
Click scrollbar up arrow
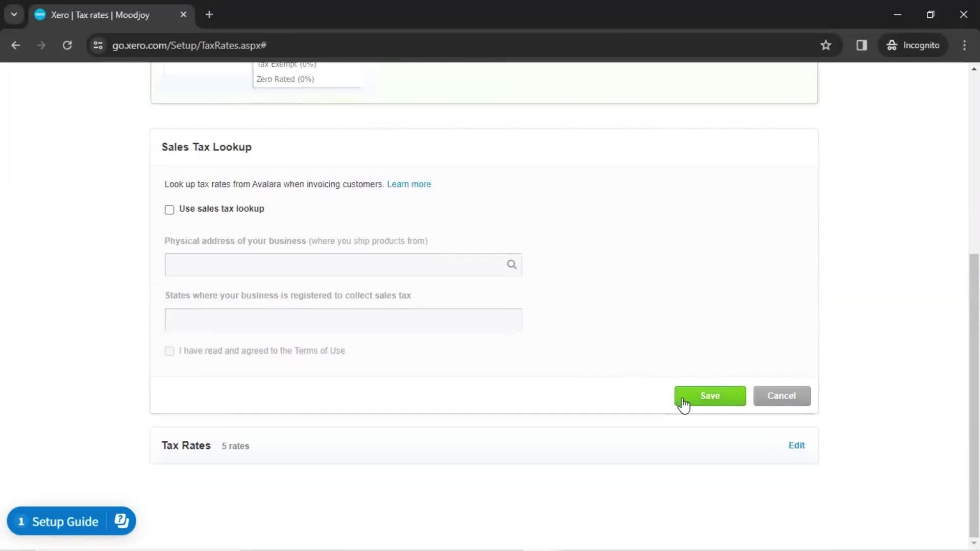(x=974, y=68)
